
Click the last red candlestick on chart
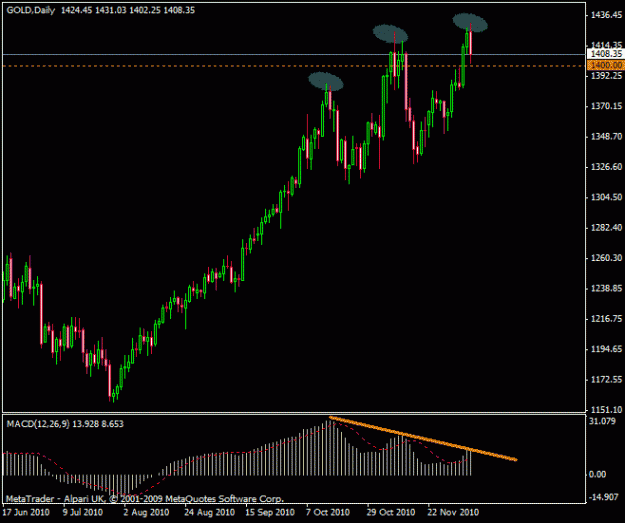471,43
